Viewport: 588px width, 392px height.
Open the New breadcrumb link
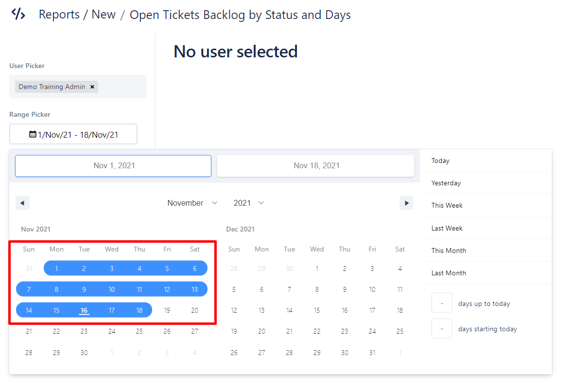104,15
